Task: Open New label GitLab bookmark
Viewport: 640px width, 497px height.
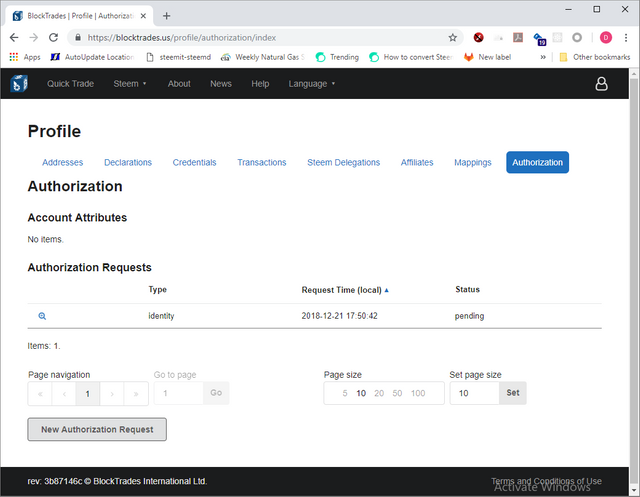Action: [x=488, y=57]
